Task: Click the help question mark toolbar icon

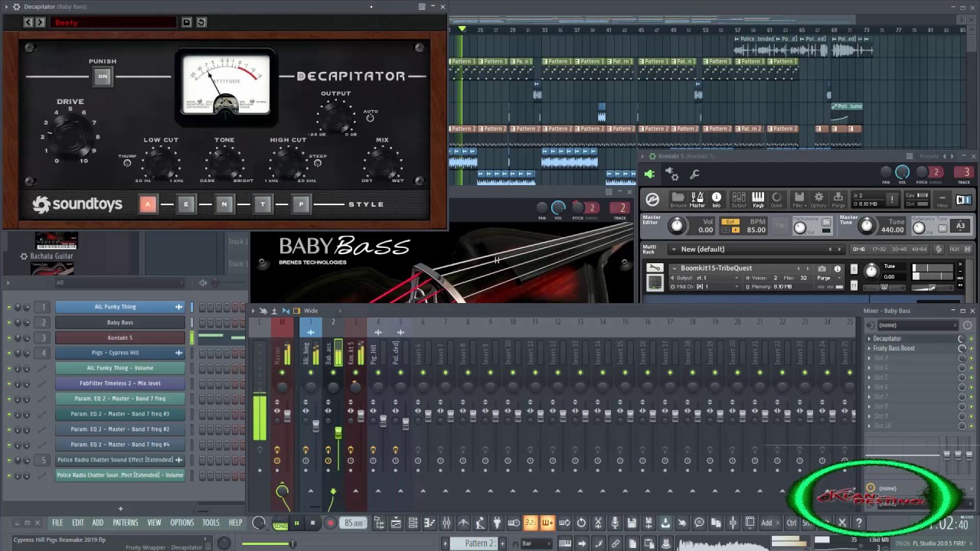Action: (x=859, y=523)
